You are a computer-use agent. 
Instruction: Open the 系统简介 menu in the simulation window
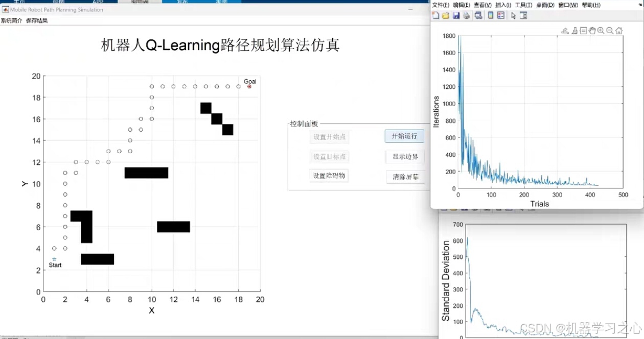point(11,21)
